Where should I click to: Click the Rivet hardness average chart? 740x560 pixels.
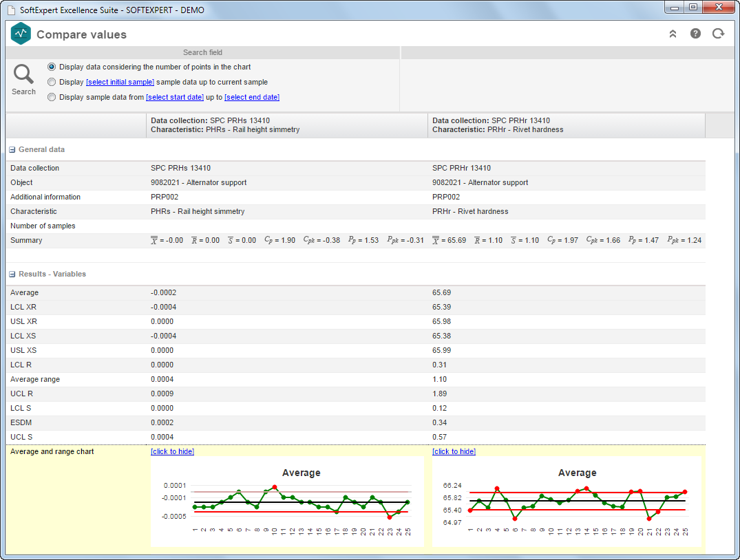pyautogui.click(x=567, y=502)
